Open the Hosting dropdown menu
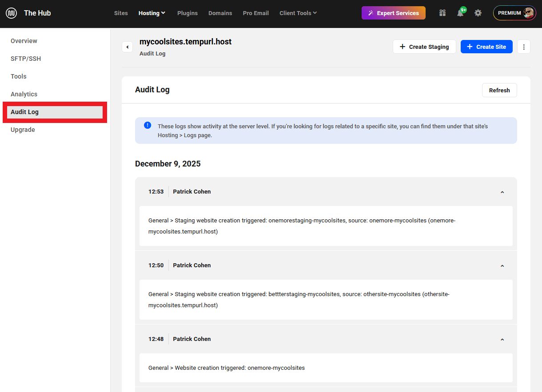The image size is (542, 392). 152,13
